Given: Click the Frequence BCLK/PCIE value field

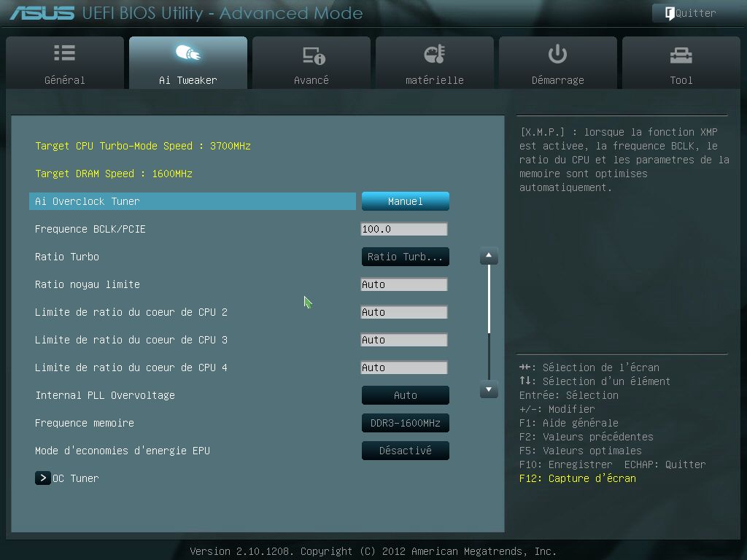Looking at the screenshot, I should [x=403, y=229].
